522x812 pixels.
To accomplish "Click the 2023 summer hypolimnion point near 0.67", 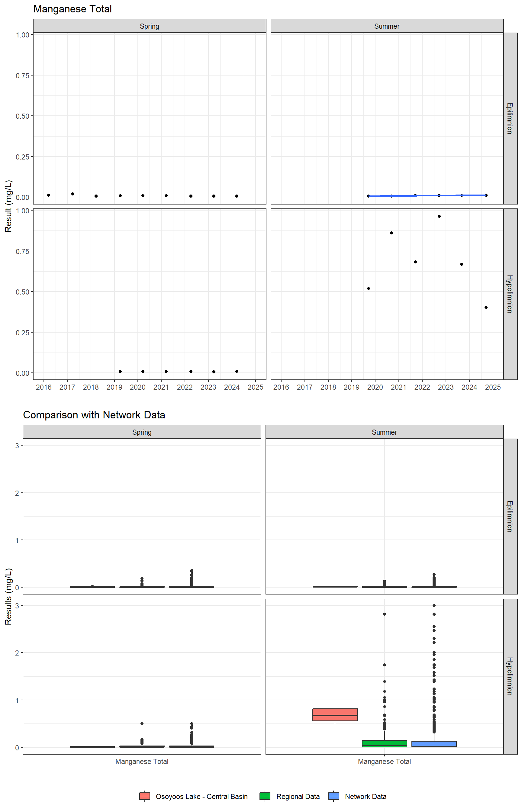I will tap(462, 264).
